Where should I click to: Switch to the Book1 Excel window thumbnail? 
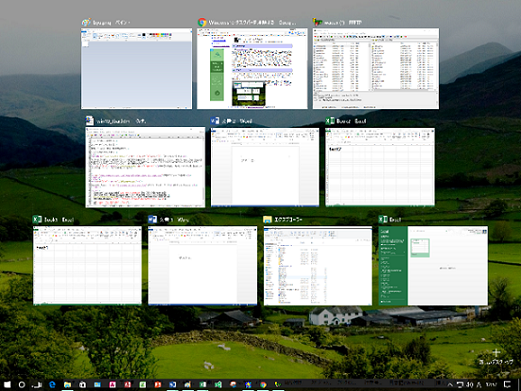click(87, 265)
